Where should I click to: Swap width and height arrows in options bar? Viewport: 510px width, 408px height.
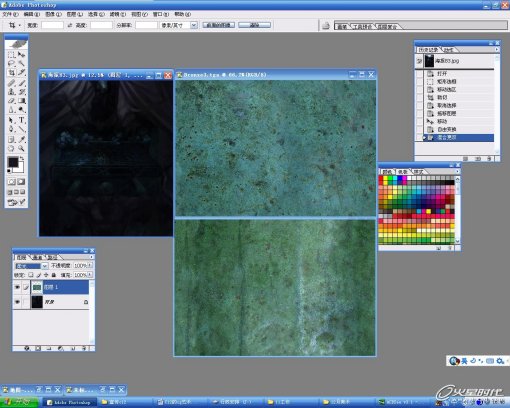[70, 25]
